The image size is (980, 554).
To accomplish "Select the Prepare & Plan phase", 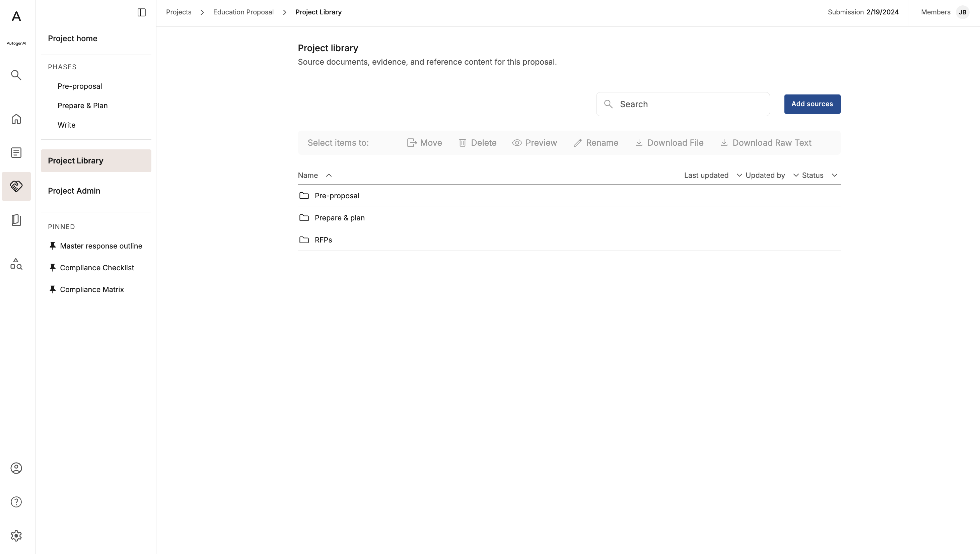I will (x=82, y=106).
